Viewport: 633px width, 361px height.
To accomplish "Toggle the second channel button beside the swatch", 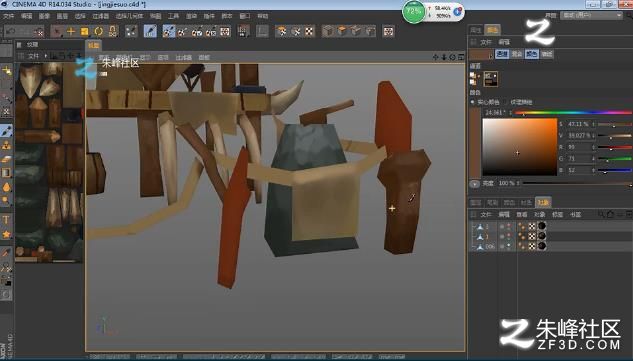I will pyautogui.click(x=517, y=54).
